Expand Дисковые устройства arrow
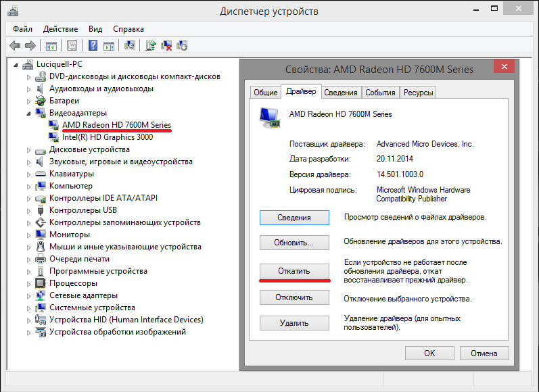Image resolution: width=539 pixels, height=392 pixels. [x=28, y=150]
